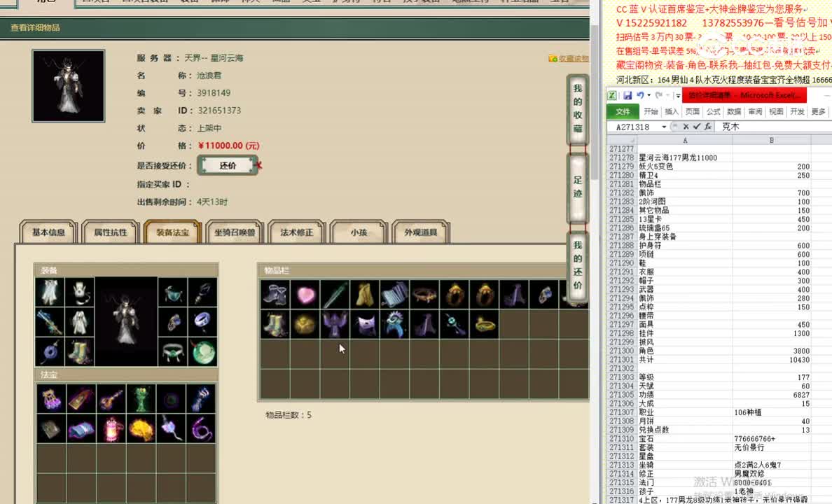
Task: Switch to the 外观道具 tab
Action: click(421, 232)
